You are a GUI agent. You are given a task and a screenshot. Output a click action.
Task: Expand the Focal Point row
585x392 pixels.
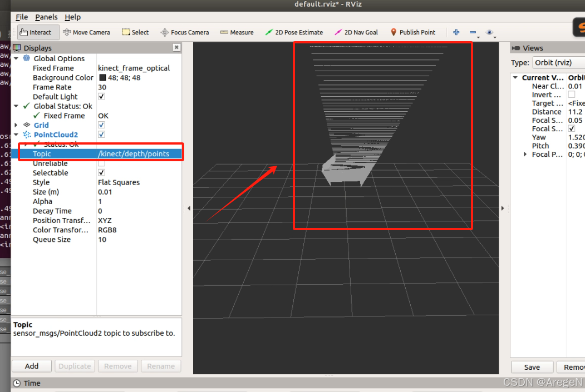coord(525,154)
